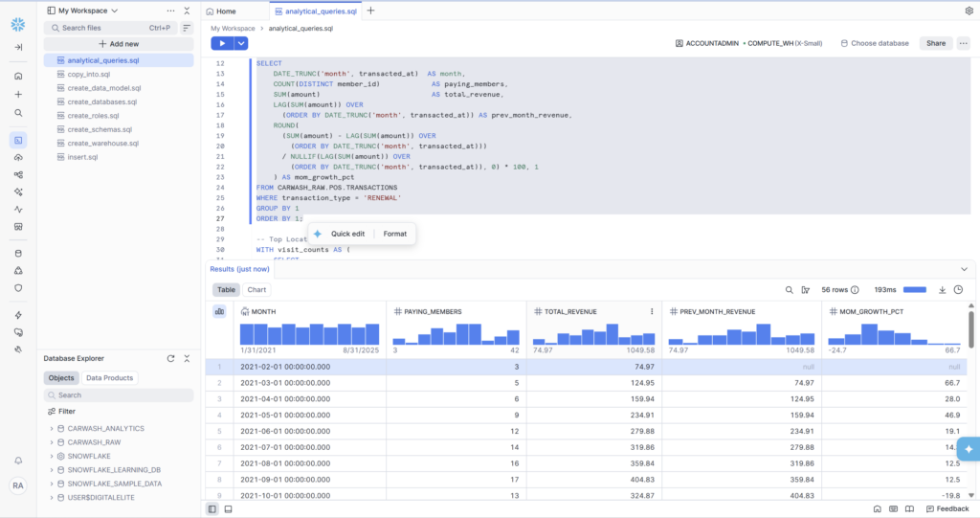Click the Share button
Viewport: 980px width, 518px height.
tap(935, 43)
